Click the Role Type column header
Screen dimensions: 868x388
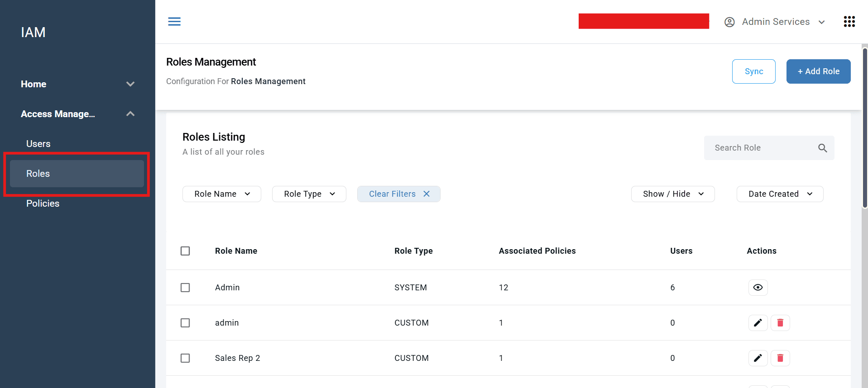pos(413,251)
